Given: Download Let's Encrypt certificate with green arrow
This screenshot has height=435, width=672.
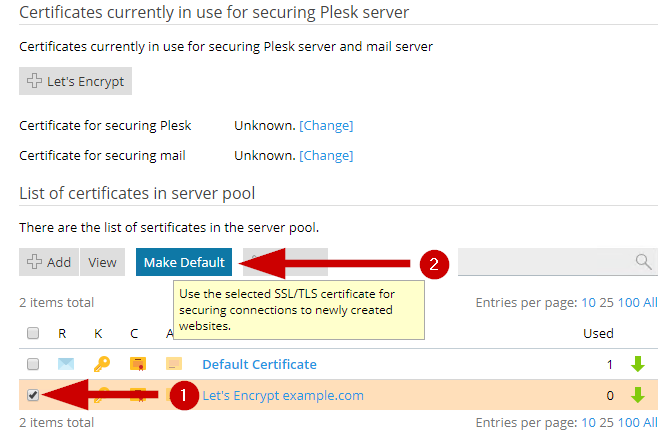Looking at the screenshot, I should (x=638, y=395).
